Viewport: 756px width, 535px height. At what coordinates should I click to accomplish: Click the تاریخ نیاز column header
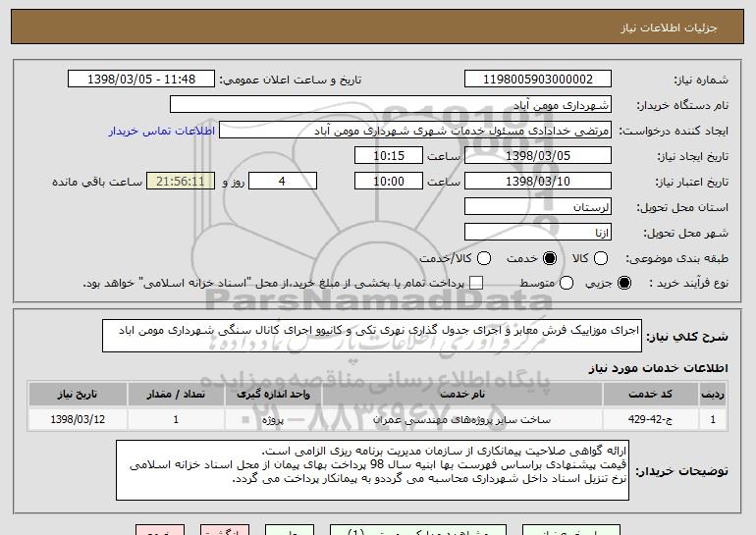pyautogui.click(x=78, y=395)
